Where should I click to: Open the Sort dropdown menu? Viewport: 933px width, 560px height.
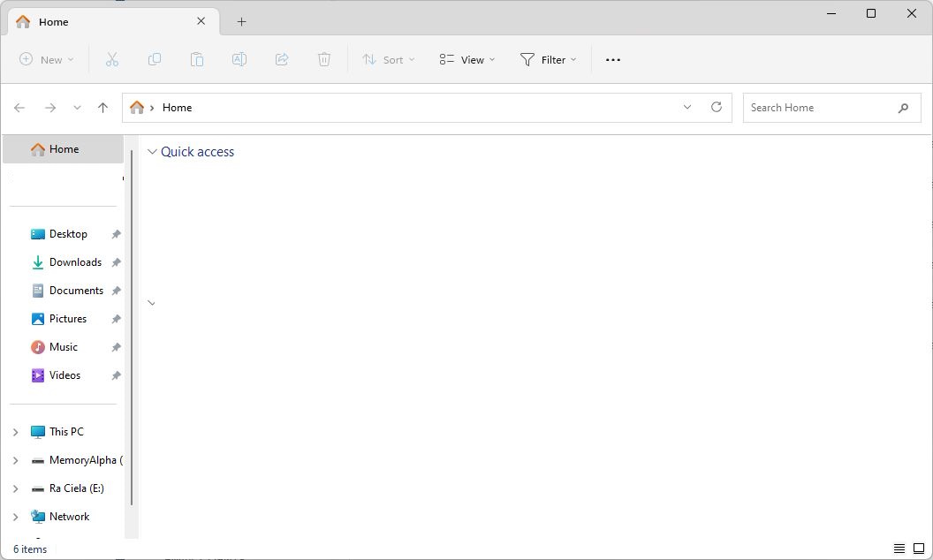388,59
